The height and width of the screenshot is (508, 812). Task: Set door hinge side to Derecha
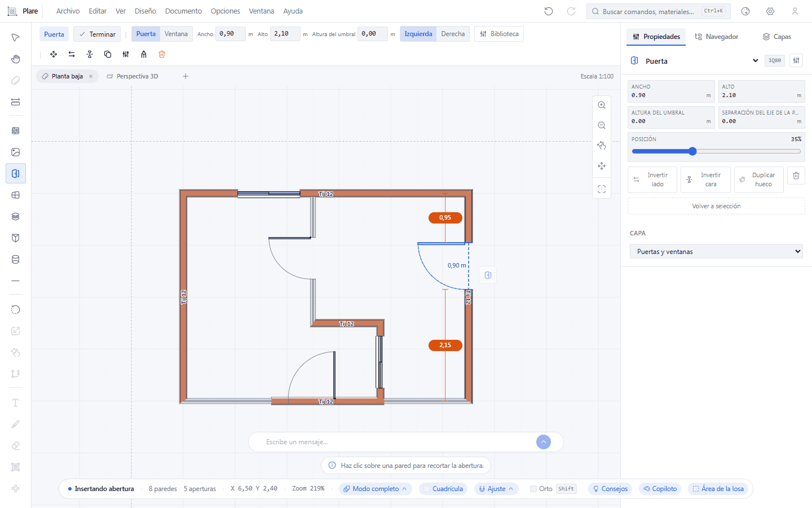click(x=453, y=34)
